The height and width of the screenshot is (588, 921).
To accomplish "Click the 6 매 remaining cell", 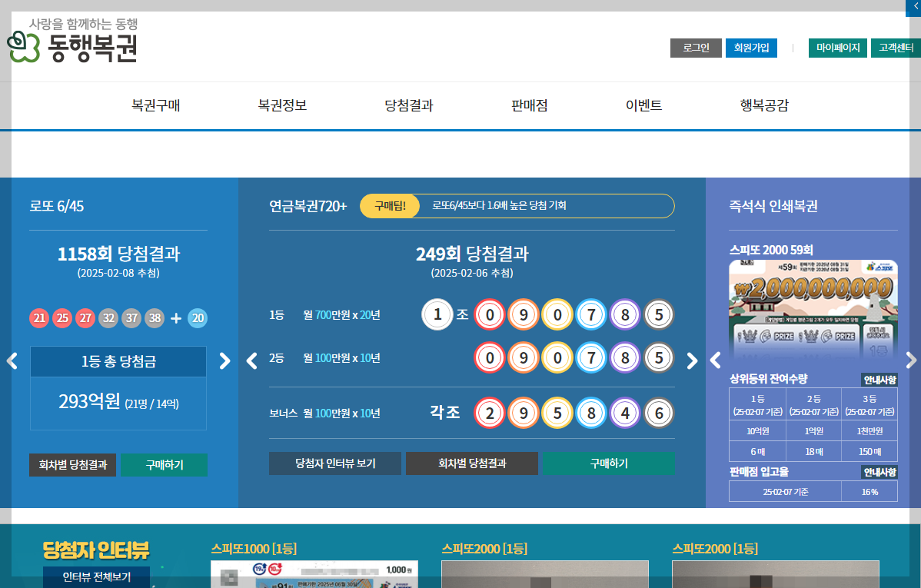I will 757,452.
